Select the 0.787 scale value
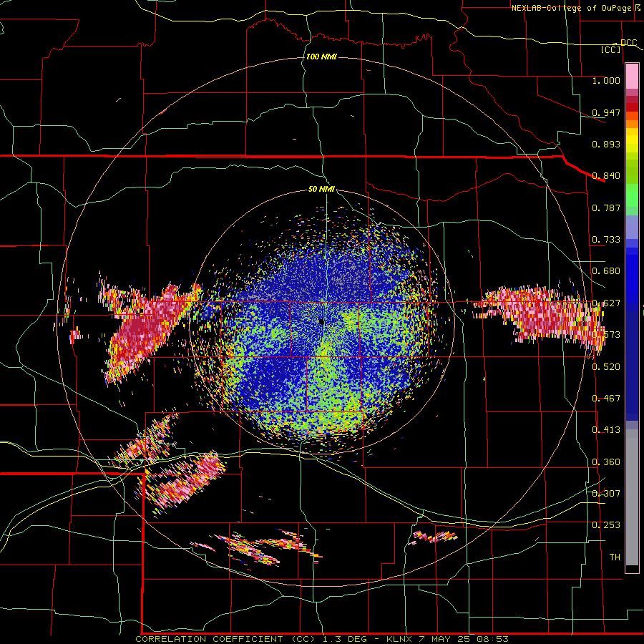The width and height of the screenshot is (644, 644). click(606, 208)
